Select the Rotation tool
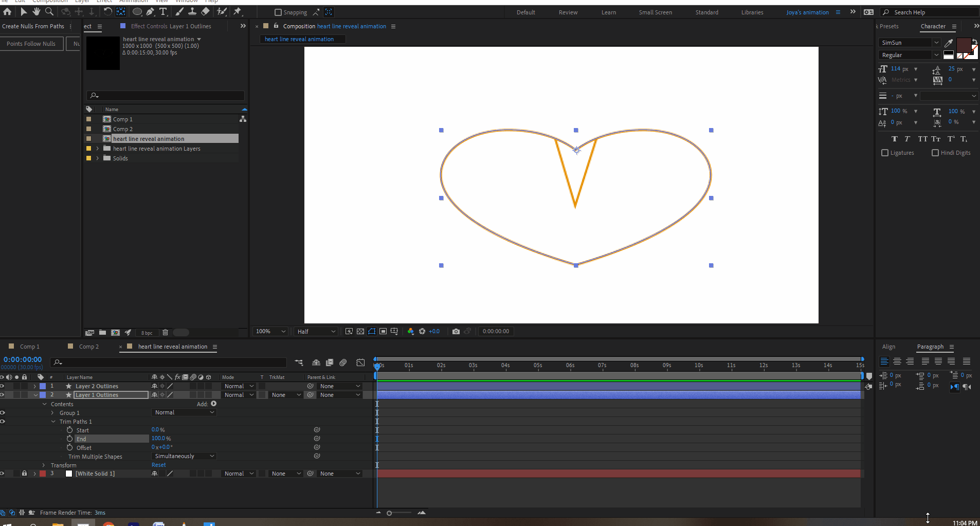This screenshot has width=980, height=526. tap(108, 12)
